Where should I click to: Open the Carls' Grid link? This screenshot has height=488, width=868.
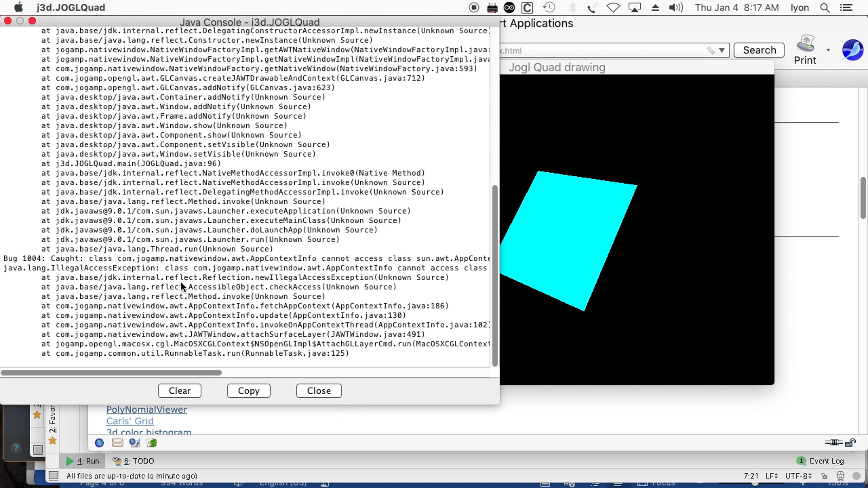point(130,421)
